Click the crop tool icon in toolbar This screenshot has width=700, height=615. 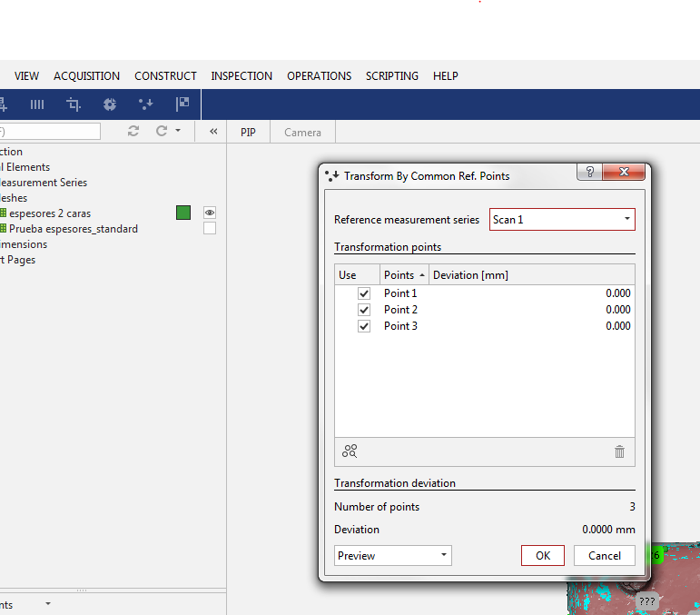coord(74,104)
